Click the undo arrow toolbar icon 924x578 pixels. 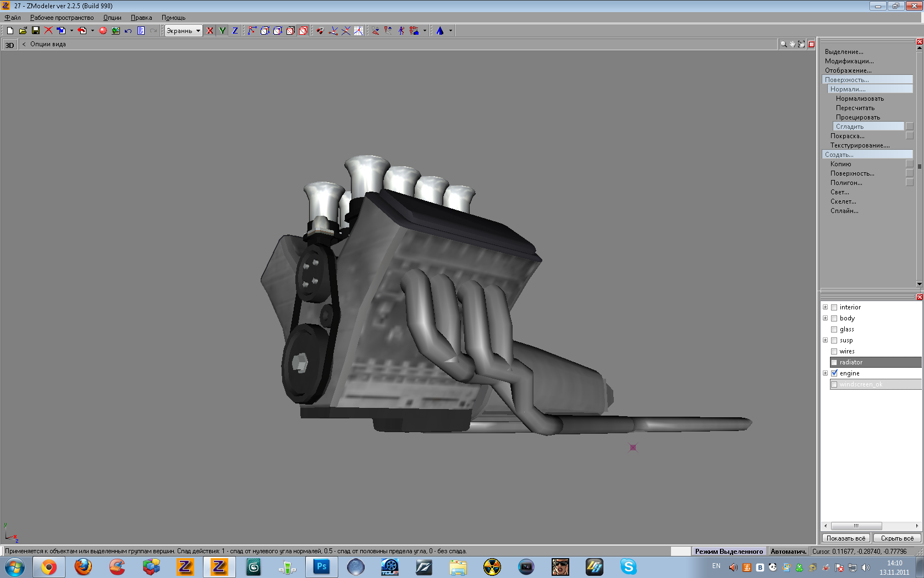[128, 31]
